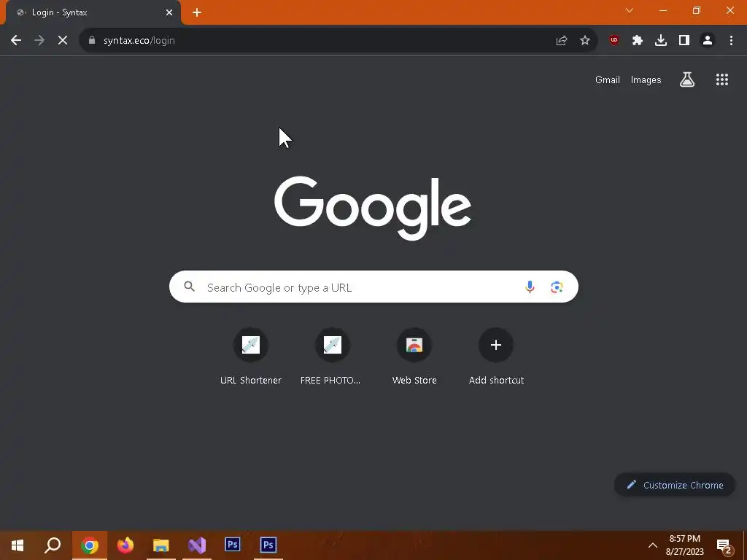Open the Extensions puzzle menu
The image size is (747, 560).
pyautogui.click(x=638, y=41)
